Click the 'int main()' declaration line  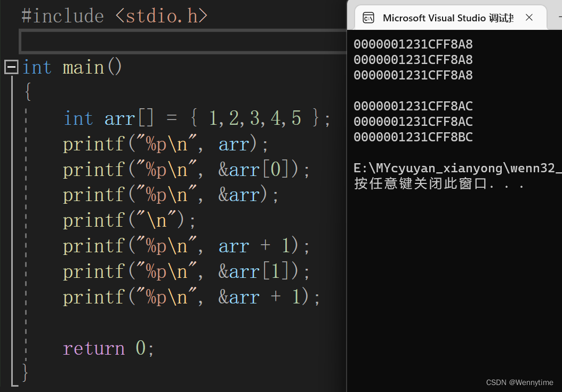click(72, 67)
